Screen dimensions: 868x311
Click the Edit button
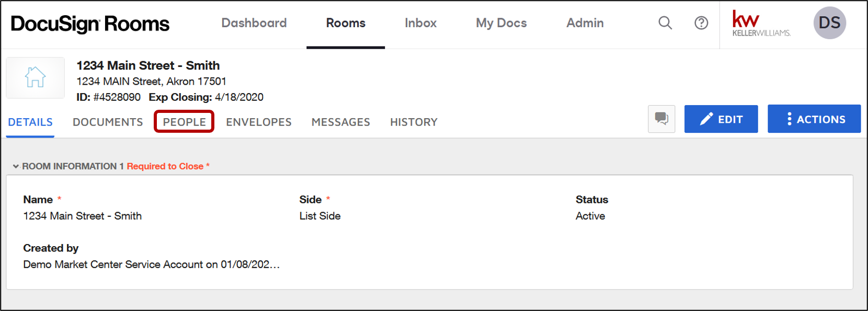click(x=721, y=119)
